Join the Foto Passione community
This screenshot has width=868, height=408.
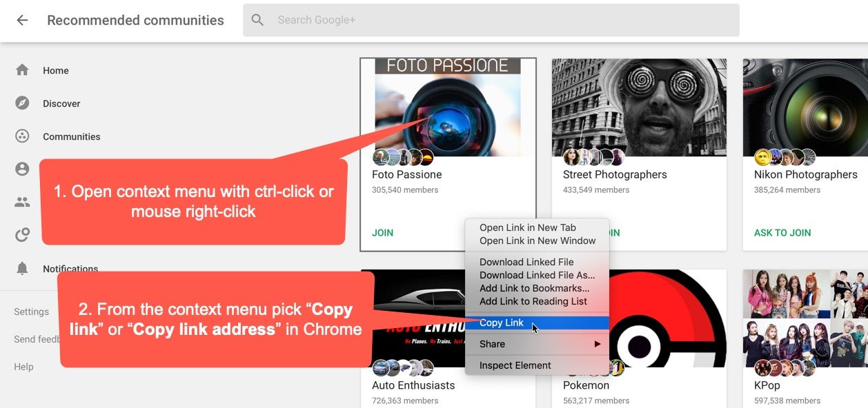(x=383, y=232)
